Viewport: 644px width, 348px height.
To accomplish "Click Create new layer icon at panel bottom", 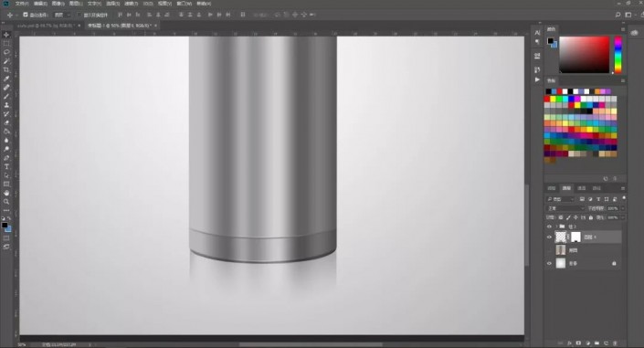I will pyautogui.click(x=606, y=343).
